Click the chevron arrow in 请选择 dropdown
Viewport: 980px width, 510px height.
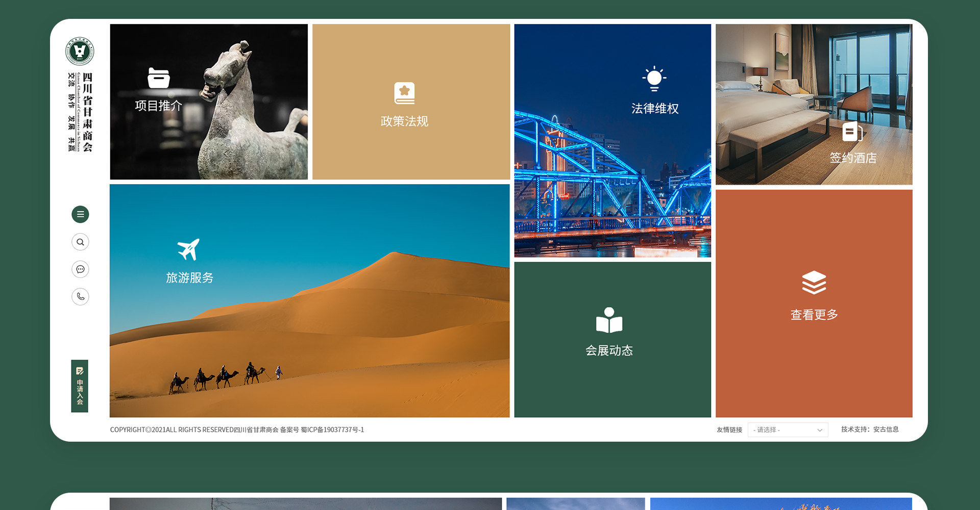820,430
